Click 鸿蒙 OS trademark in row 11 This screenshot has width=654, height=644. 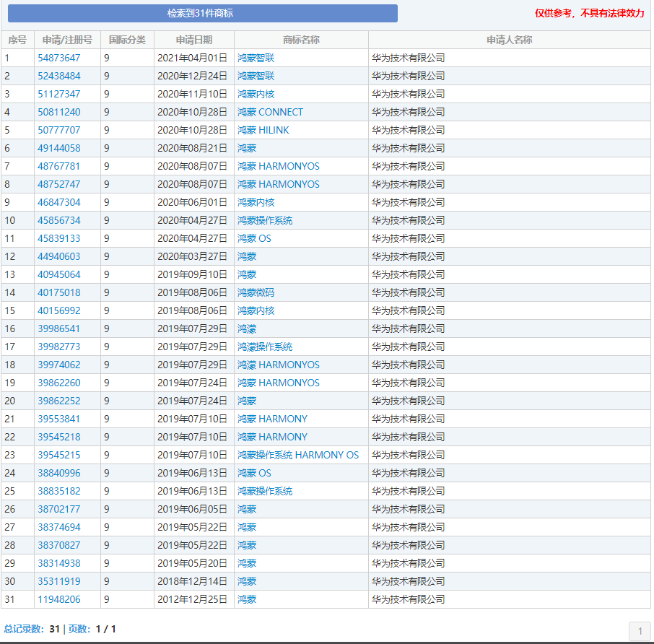pos(254,238)
